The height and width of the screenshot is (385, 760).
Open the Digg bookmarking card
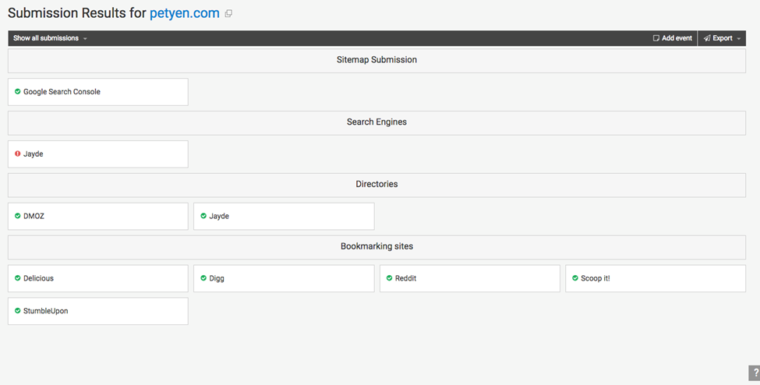(284, 278)
